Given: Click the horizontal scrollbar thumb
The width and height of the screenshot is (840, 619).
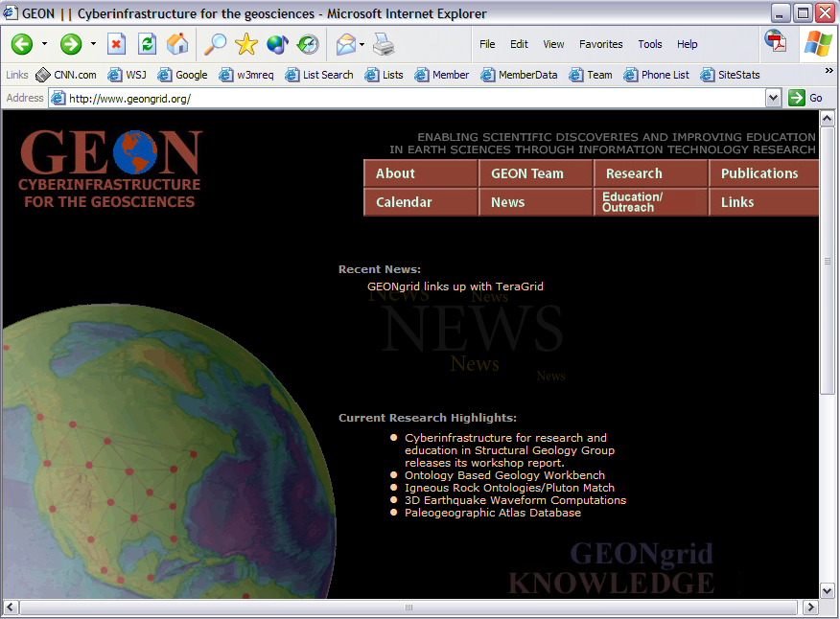Looking at the screenshot, I should pos(409,608).
